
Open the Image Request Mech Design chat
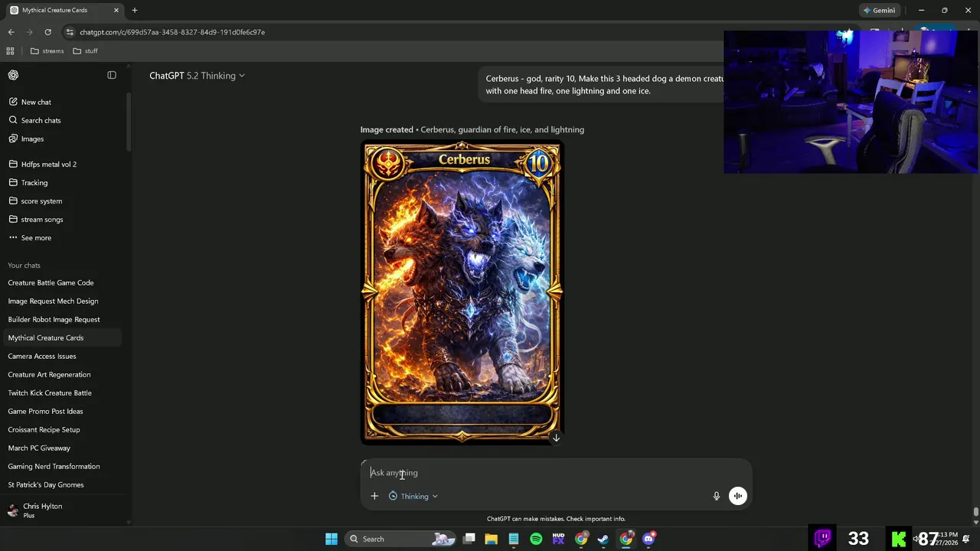61,301
